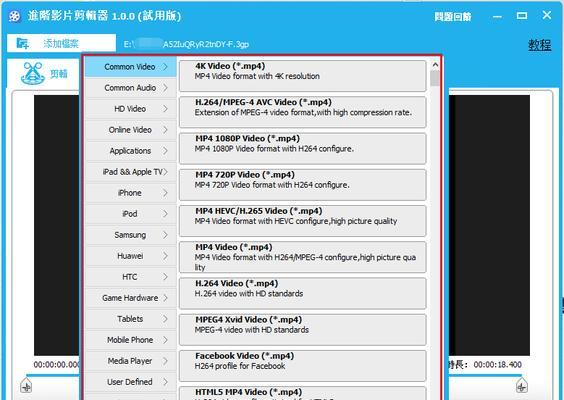Click the 添加檔案 add file button
This screenshot has height=400, width=564.
[x=62, y=43]
